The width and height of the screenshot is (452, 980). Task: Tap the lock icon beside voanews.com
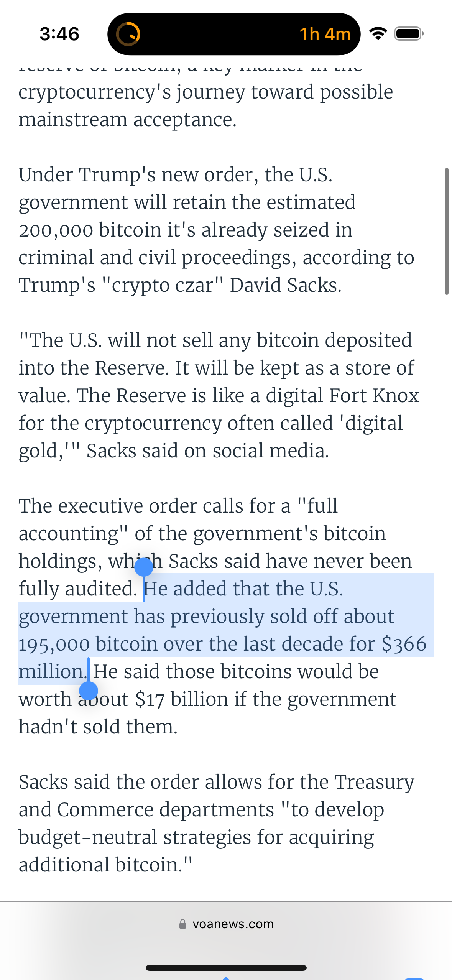point(183,924)
